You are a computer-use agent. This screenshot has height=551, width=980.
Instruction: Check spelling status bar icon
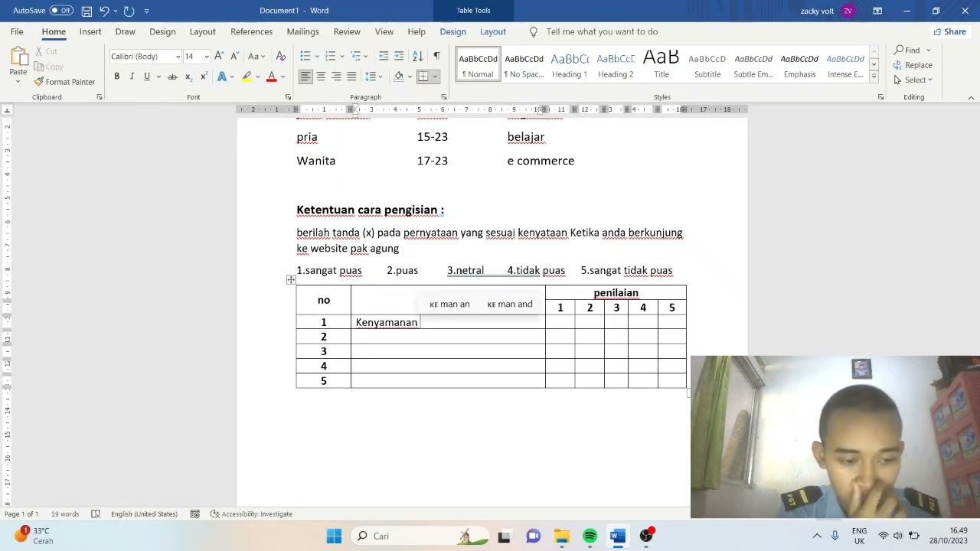point(96,514)
